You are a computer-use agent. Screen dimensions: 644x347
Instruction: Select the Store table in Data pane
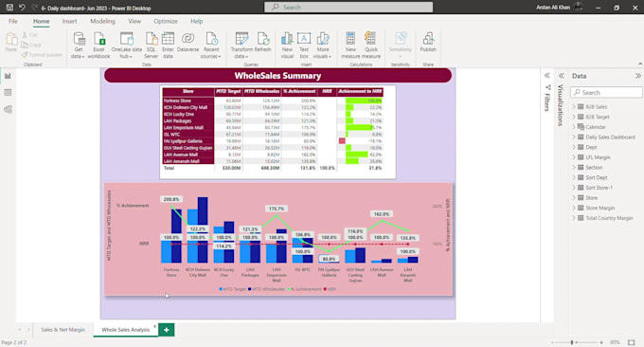coord(591,198)
